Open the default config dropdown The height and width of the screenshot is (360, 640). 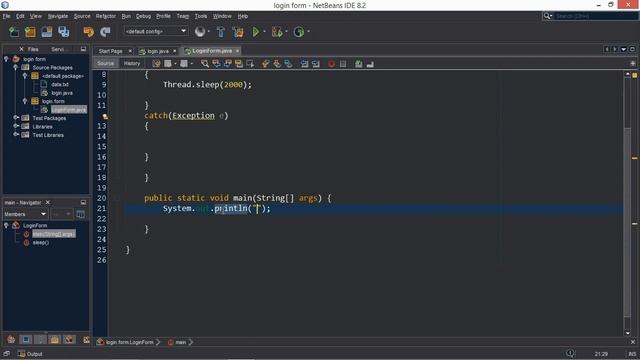[x=156, y=31]
